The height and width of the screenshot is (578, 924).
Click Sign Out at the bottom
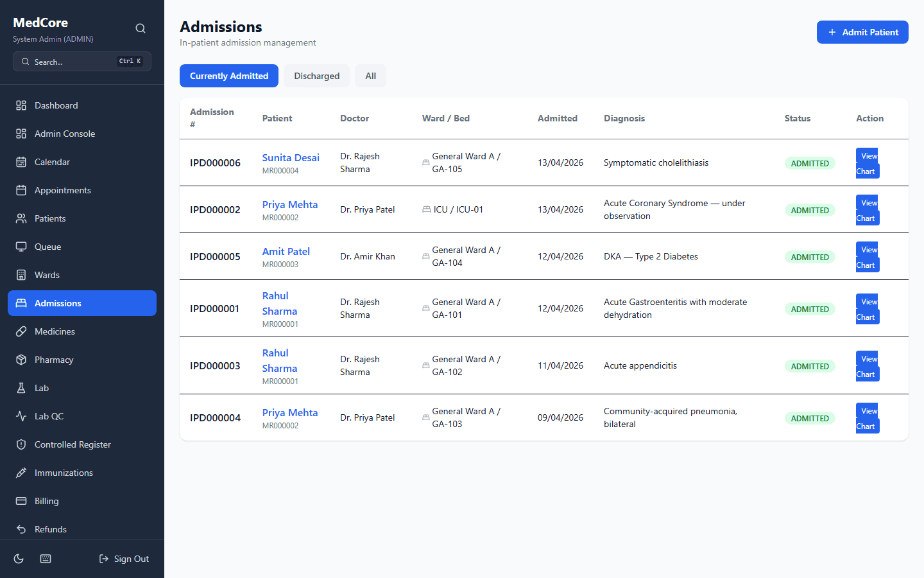pyautogui.click(x=124, y=559)
